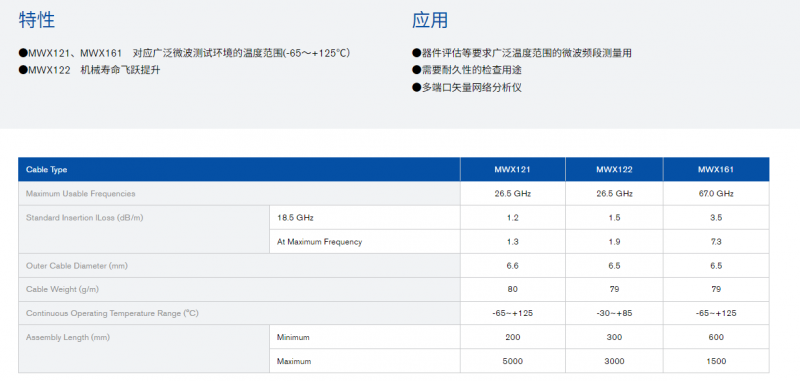This screenshot has width=800, height=381.
Task: Click the MWX161 column header
Action: pyautogui.click(x=716, y=170)
